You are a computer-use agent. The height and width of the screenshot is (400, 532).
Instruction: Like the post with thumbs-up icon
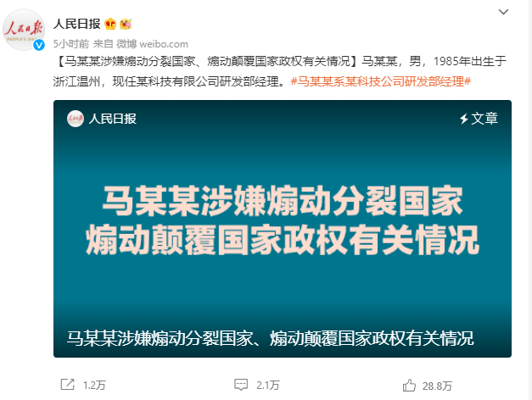pos(409,385)
